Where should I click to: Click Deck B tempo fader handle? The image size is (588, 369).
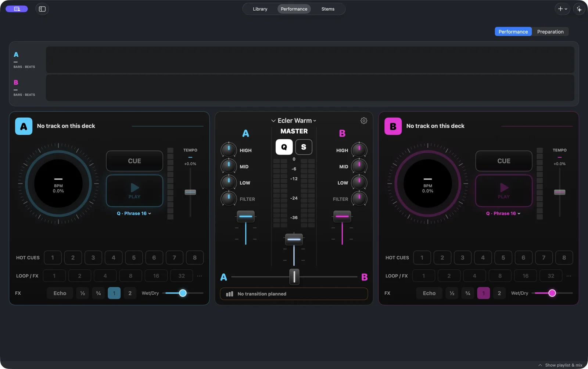(x=560, y=192)
